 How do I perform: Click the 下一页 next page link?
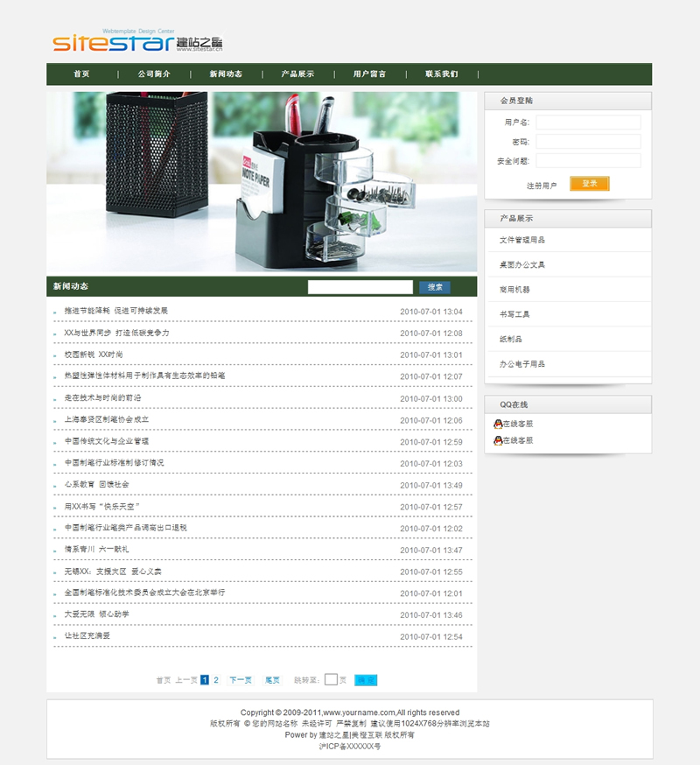(x=241, y=680)
